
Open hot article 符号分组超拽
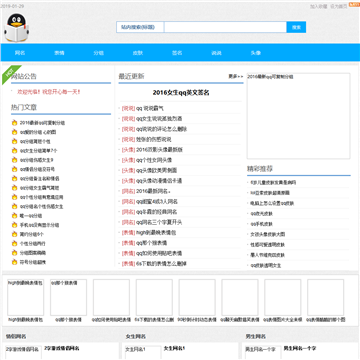[33, 262]
